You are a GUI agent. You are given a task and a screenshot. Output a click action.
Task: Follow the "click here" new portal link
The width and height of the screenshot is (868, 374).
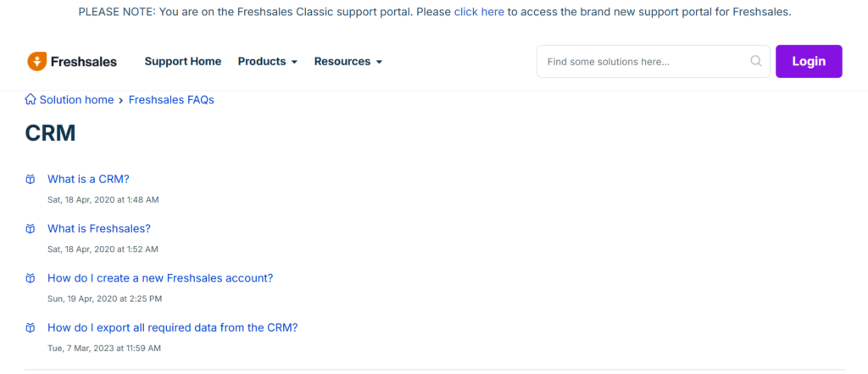coord(479,12)
